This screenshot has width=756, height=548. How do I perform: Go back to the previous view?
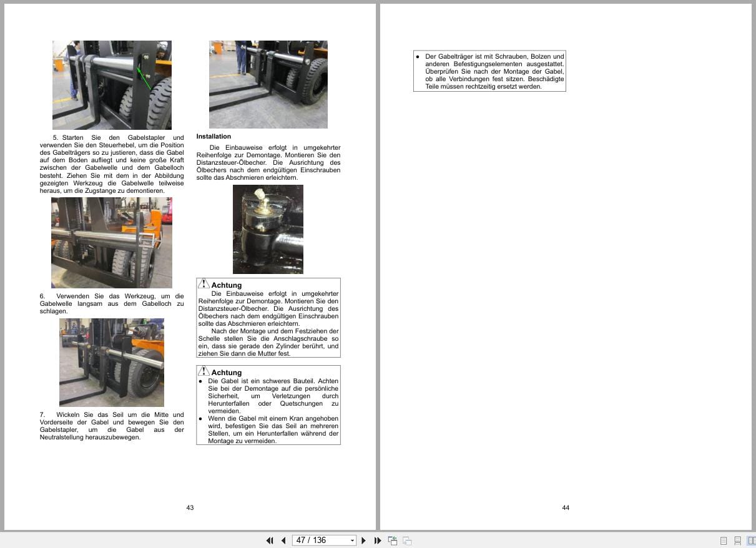pos(392,540)
